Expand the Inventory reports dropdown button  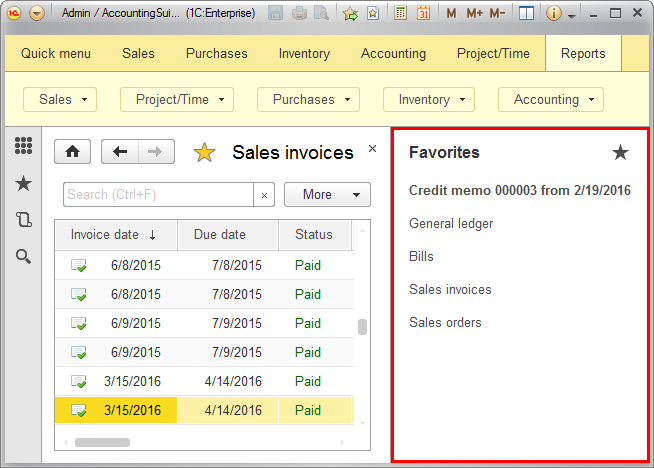pos(429,99)
